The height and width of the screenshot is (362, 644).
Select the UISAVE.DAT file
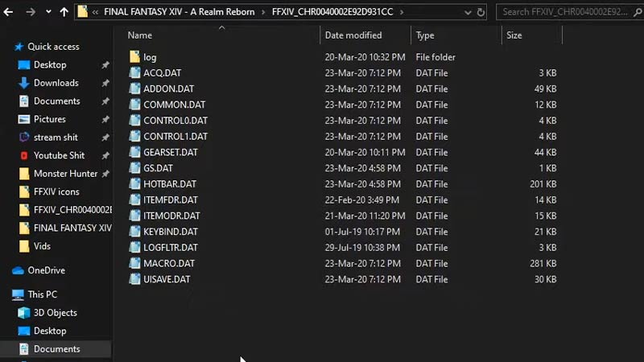point(167,279)
